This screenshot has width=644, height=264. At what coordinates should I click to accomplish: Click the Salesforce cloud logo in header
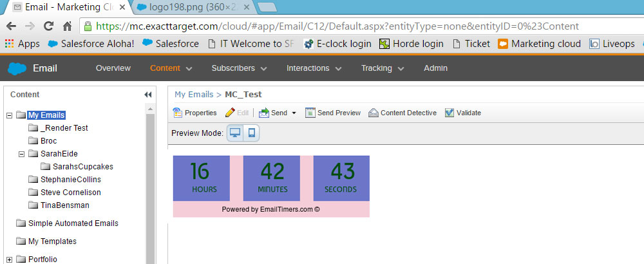pos(17,68)
